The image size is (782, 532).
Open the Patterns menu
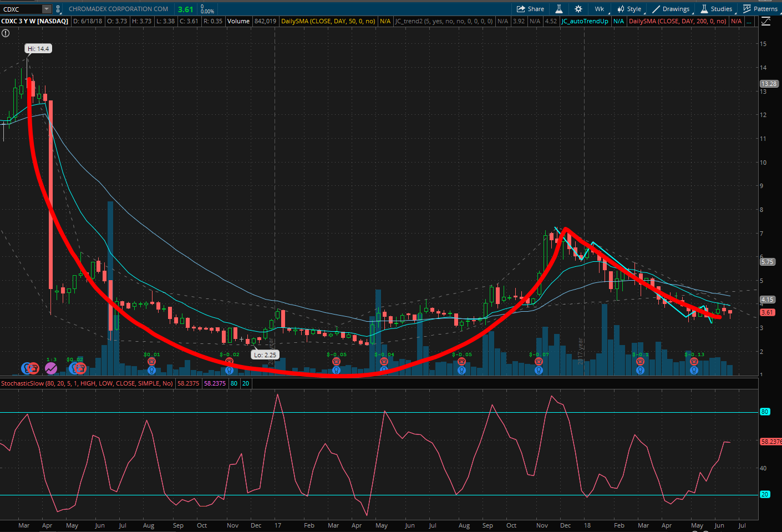[760, 9]
